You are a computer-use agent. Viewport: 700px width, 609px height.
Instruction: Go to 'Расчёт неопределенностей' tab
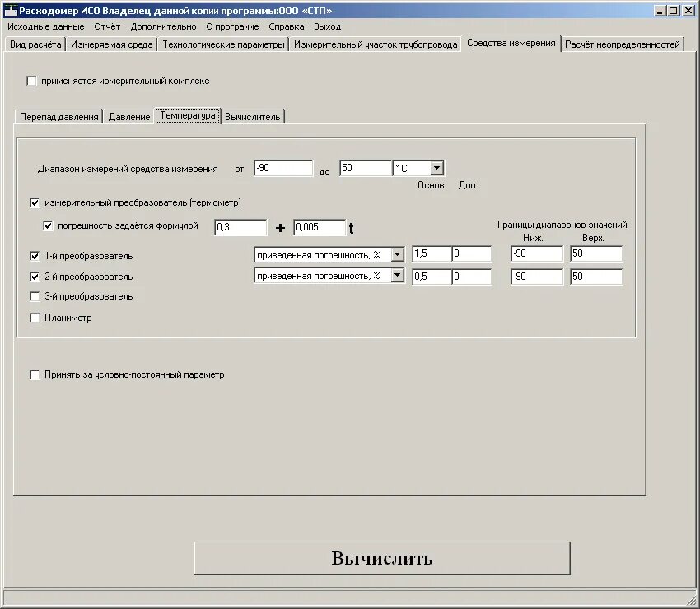pyautogui.click(x=623, y=44)
